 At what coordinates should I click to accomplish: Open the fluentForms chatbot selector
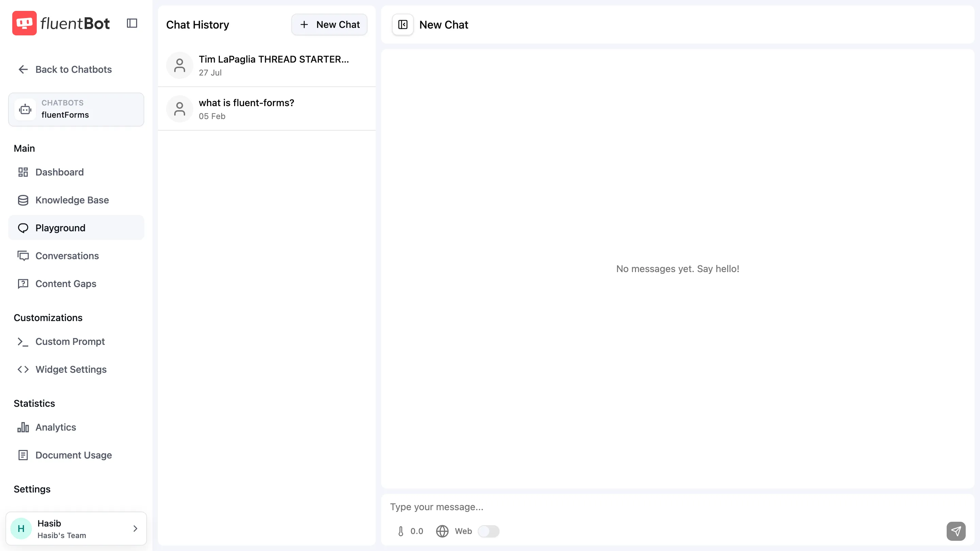coord(76,110)
